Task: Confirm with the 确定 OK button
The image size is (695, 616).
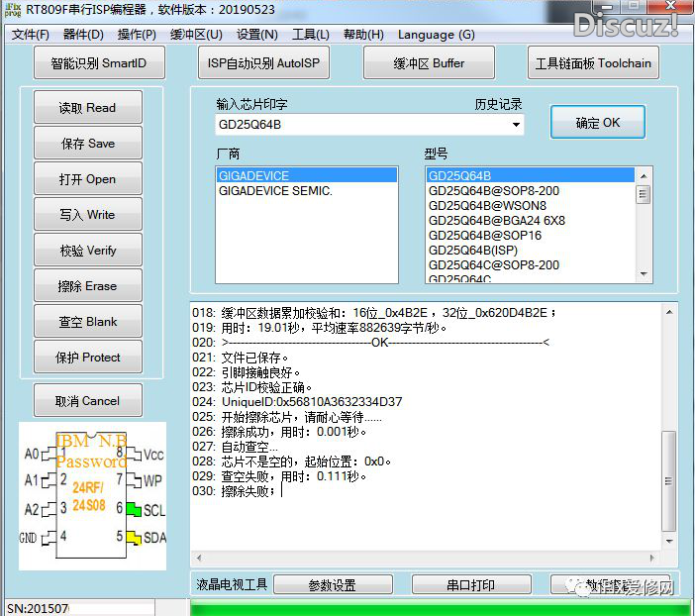Action: click(x=598, y=123)
